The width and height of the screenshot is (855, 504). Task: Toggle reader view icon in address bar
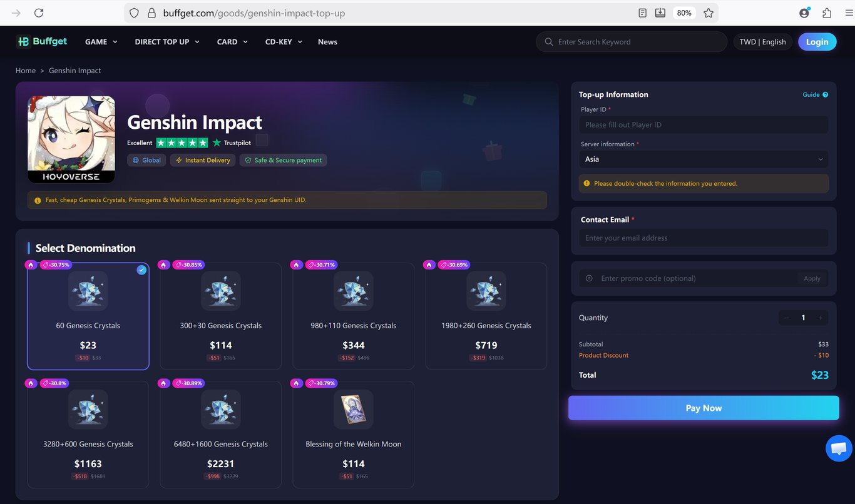[x=642, y=13]
